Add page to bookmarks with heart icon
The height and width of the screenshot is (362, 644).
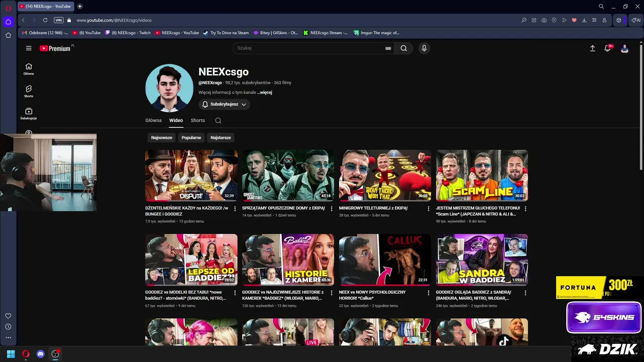coord(574,20)
